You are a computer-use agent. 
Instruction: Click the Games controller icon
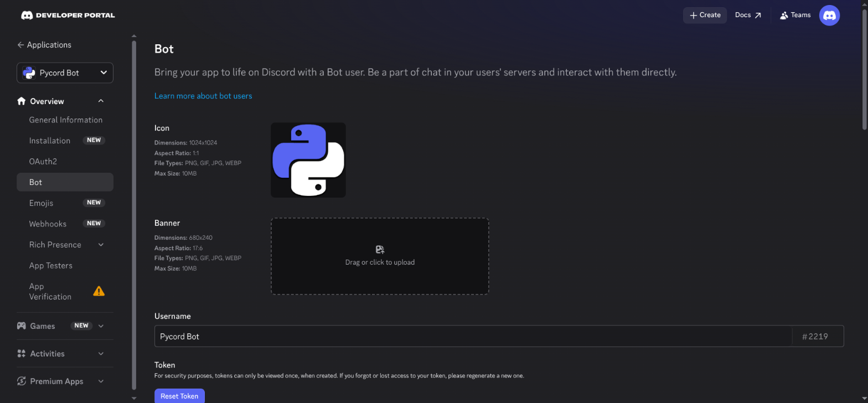pyautogui.click(x=22, y=326)
